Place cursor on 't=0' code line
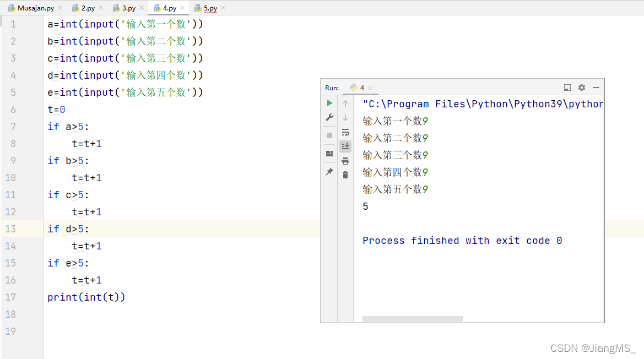The image size is (644, 359). 56,110
